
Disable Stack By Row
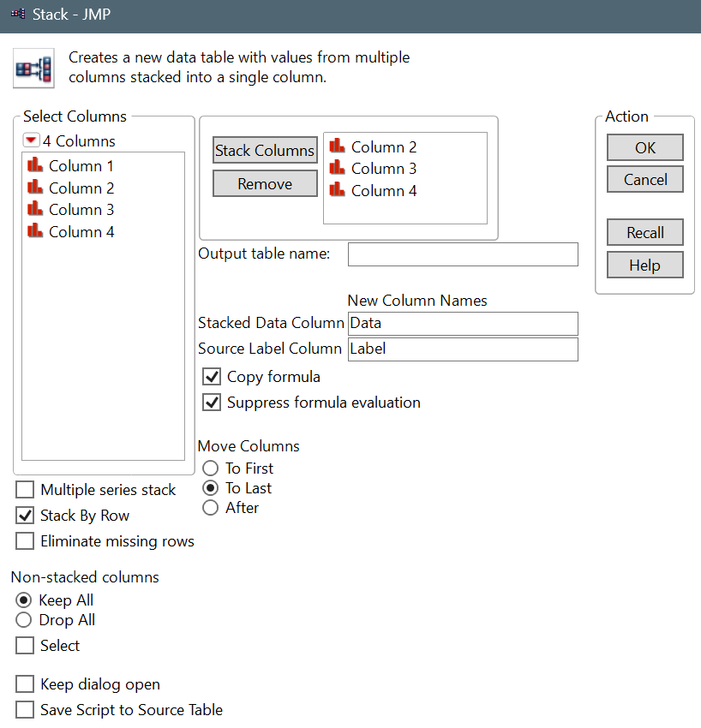[24, 515]
